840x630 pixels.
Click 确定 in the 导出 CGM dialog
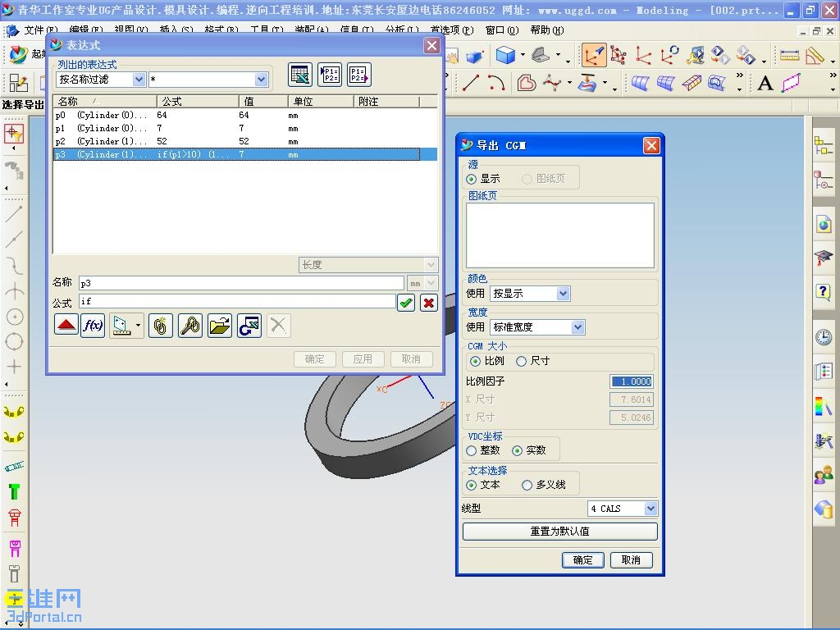(583, 560)
